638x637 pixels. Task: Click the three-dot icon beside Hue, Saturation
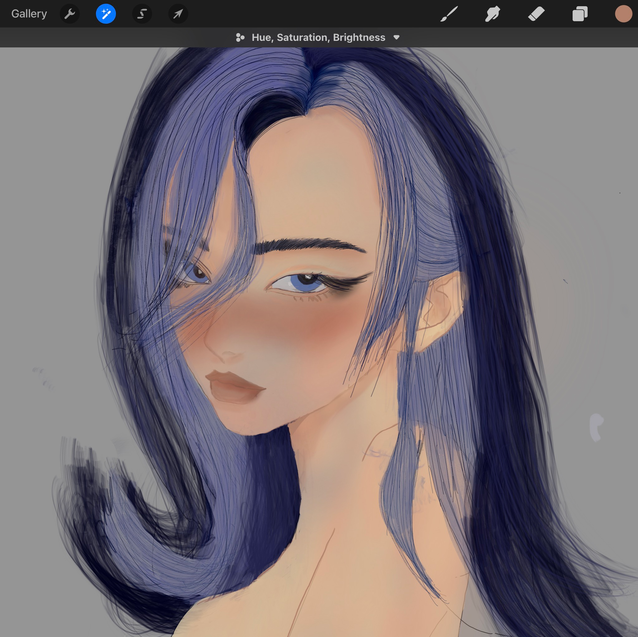pyautogui.click(x=240, y=37)
